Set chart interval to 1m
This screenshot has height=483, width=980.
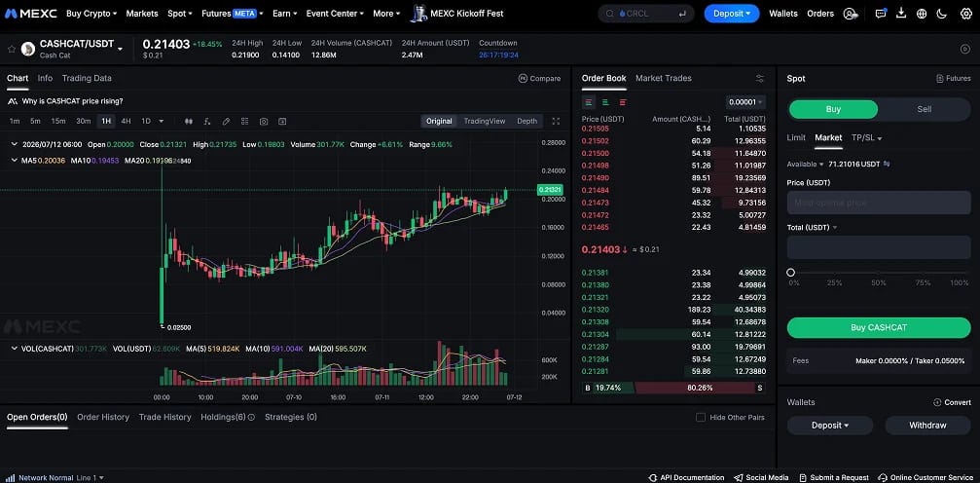pyautogui.click(x=15, y=122)
